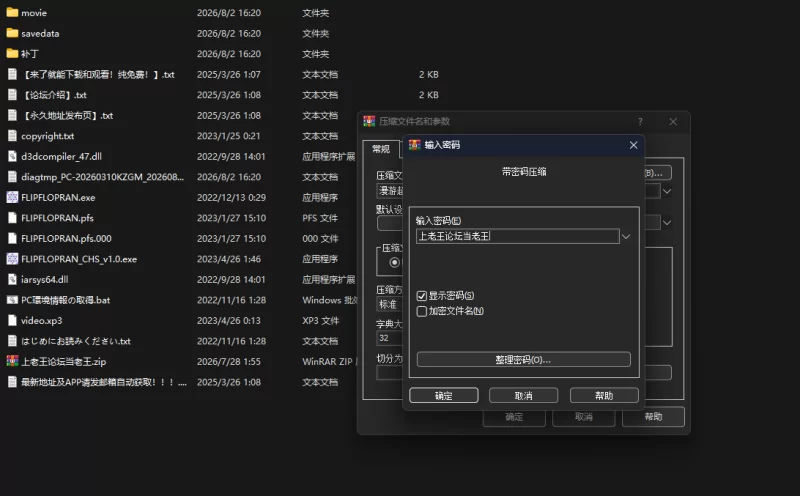The height and width of the screenshot is (496, 800).
Task: Select the file name iarsys64.dll
Action: [44, 280]
